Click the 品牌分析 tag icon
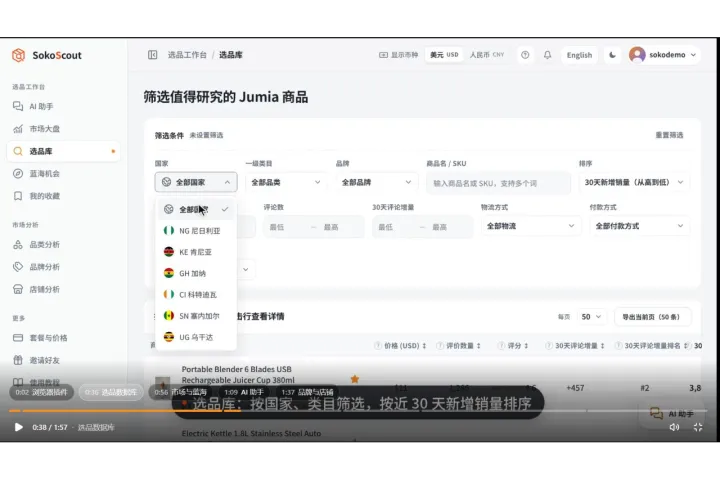The image size is (720, 480). point(18,267)
